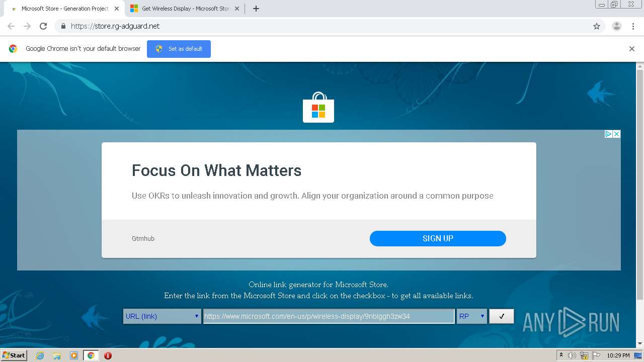Screen dimensions: 644x362
Task: Reload the current page
Action: click(x=43, y=26)
